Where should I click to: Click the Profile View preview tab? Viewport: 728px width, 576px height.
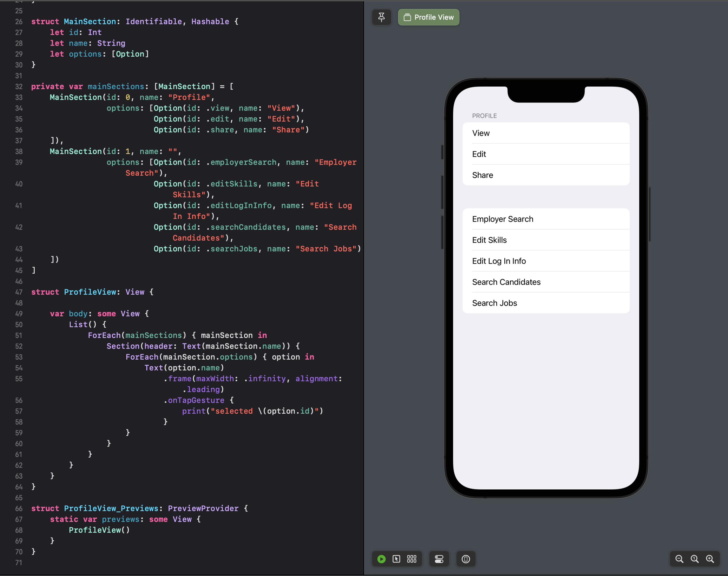coord(428,17)
